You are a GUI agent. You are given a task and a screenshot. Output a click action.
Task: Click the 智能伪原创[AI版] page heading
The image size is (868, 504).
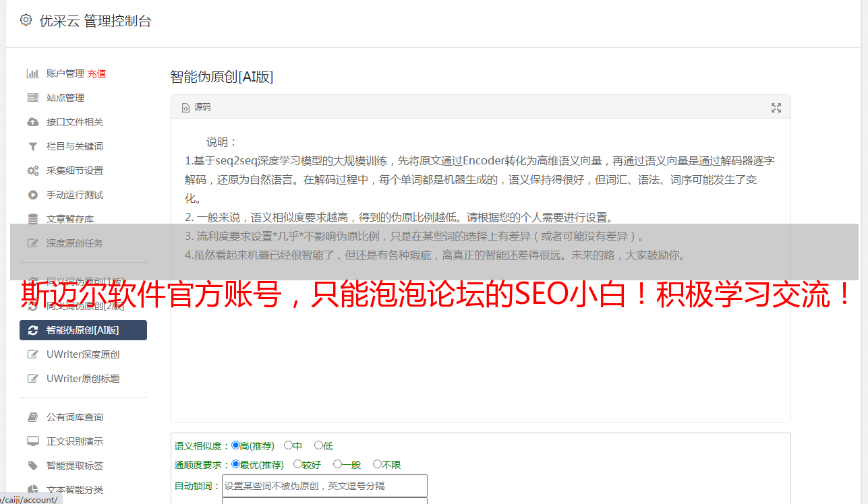click(x=221, y=77)
